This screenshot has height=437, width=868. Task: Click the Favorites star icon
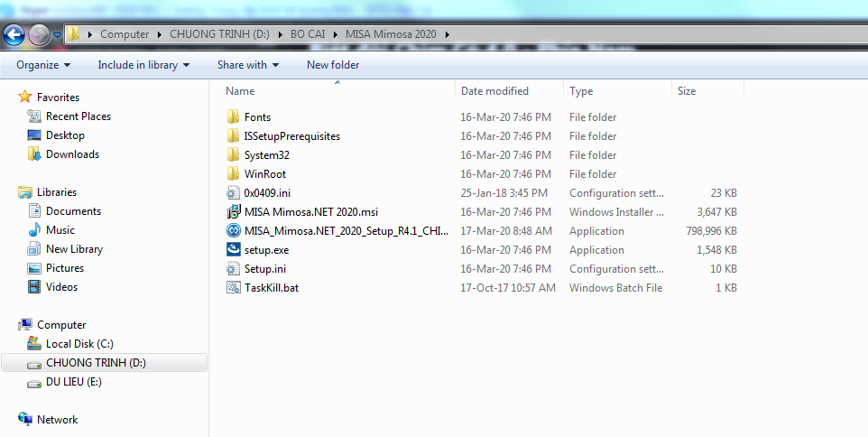(25, 97)
